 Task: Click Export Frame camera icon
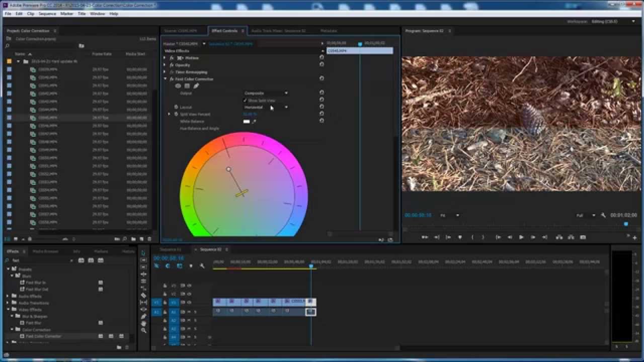583,237
